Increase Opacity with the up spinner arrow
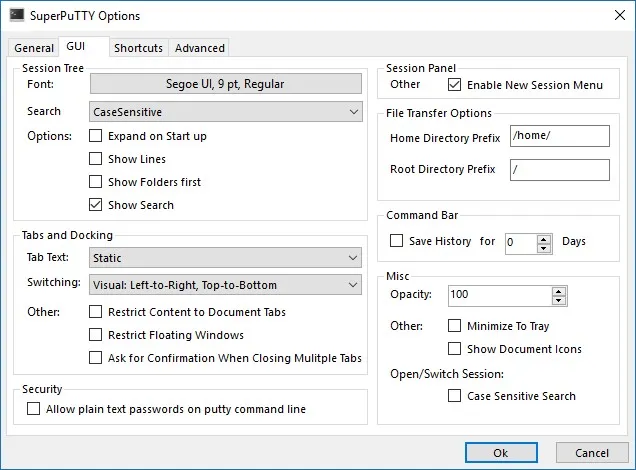The image size is (636, 470). tap(559, 292)
